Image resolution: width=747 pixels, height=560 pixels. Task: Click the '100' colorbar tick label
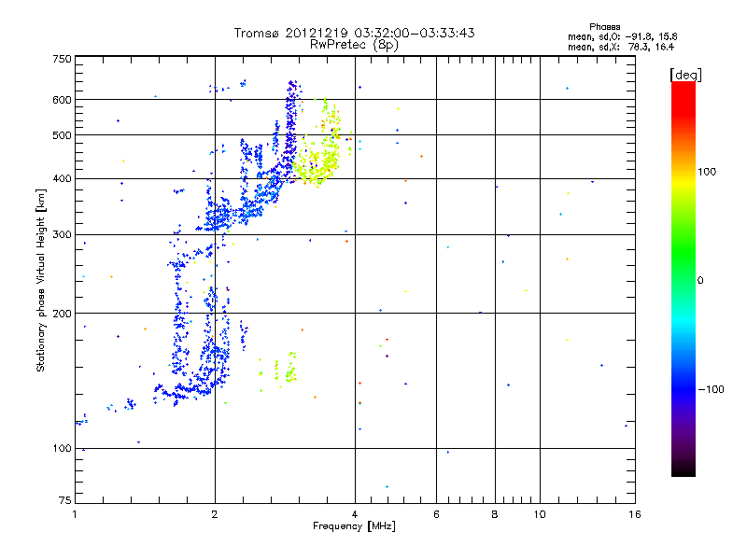pyautogui.click(x=707, y=172)
